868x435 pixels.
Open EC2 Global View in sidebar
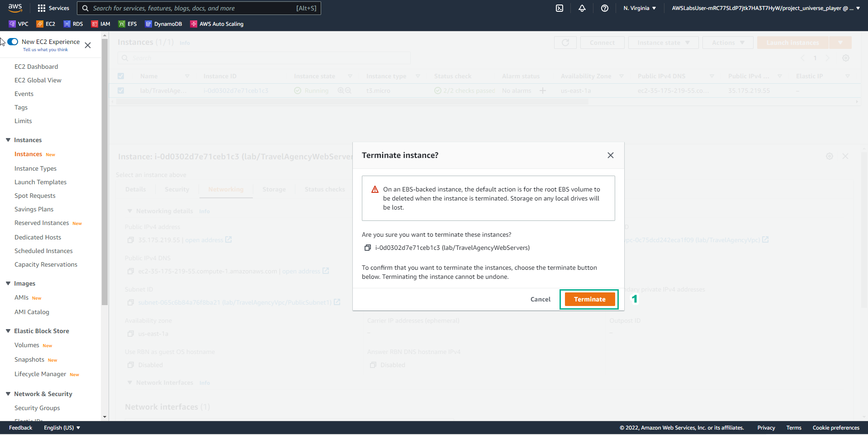tap(38, 80)
